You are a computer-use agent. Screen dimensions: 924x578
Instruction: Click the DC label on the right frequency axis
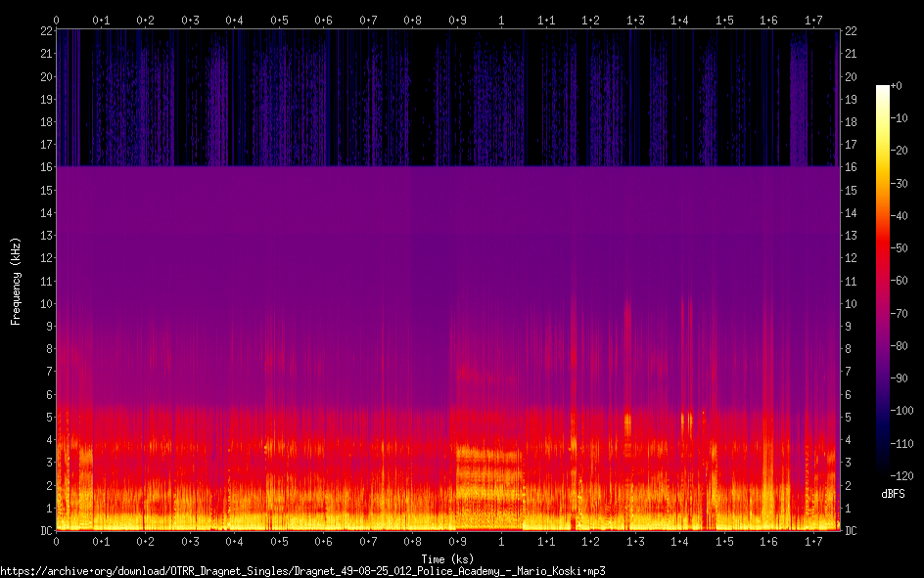(x=851, y=531)
